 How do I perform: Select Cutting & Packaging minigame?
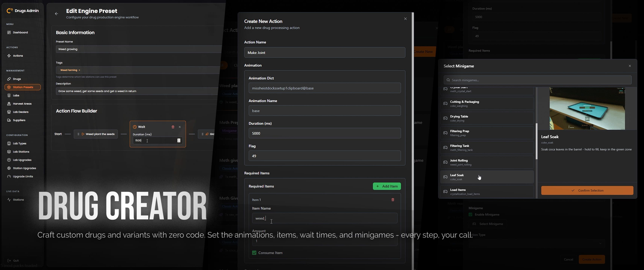(487, 104)
